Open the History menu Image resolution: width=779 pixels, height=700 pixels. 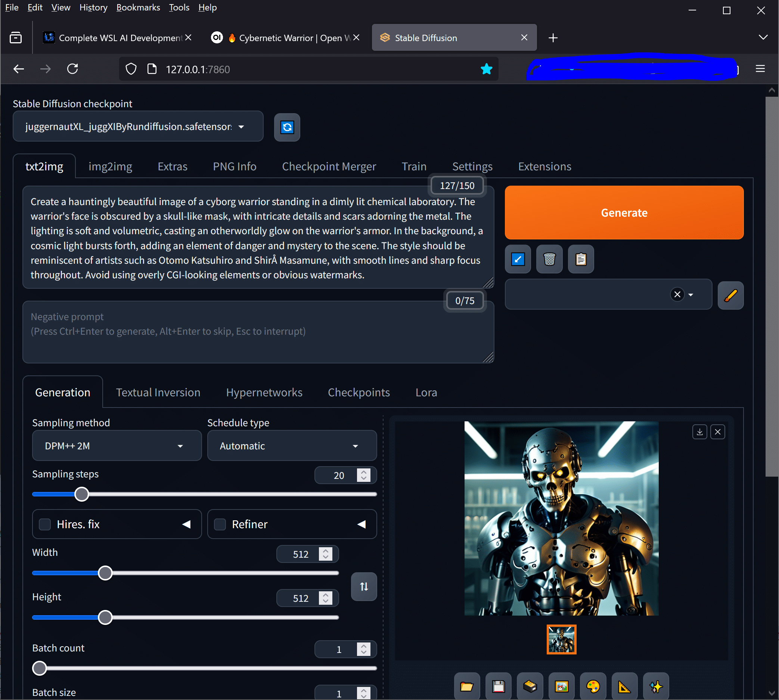click(93, 7)
